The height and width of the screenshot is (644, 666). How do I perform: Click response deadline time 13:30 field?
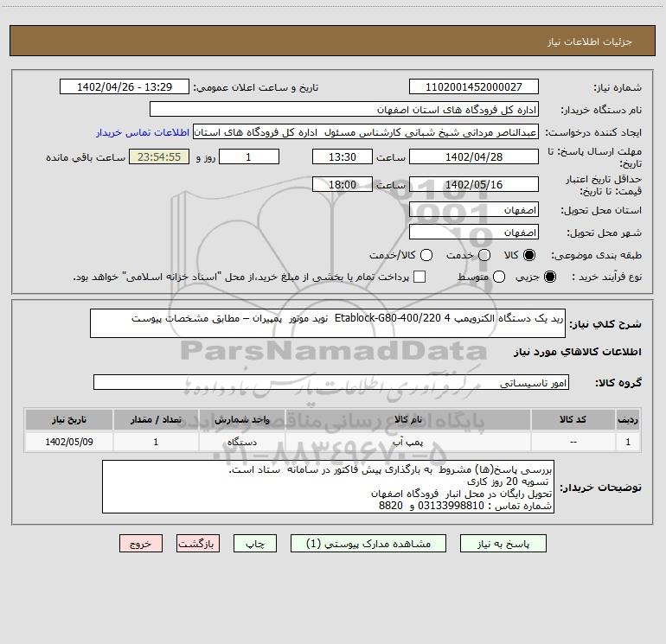tap(343, 157)
